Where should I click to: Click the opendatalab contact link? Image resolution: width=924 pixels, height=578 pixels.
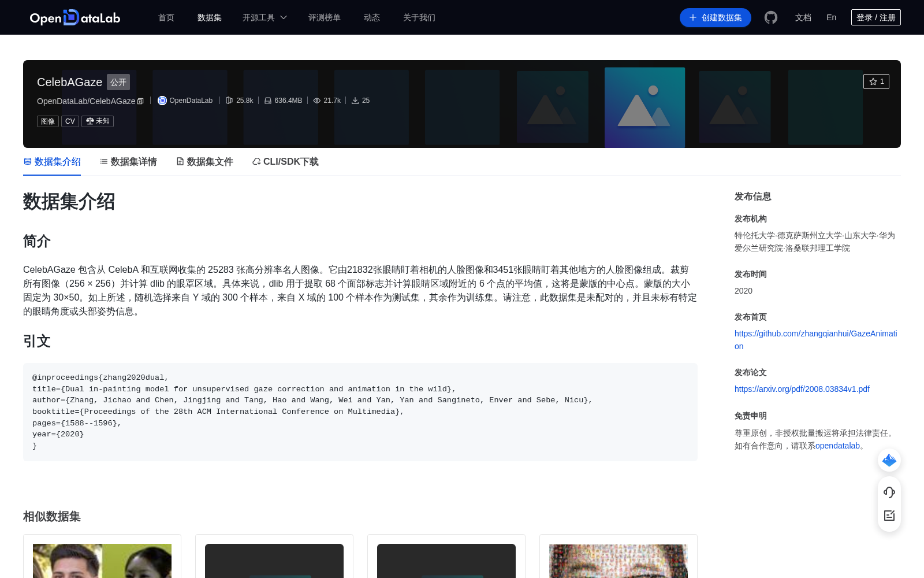[x=837, y=446]
